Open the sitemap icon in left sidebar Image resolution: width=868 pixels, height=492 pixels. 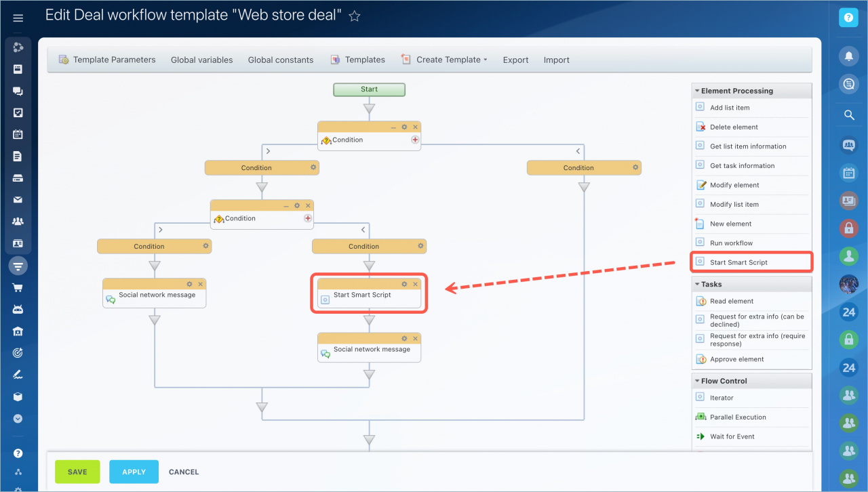[x=18, y=472]
